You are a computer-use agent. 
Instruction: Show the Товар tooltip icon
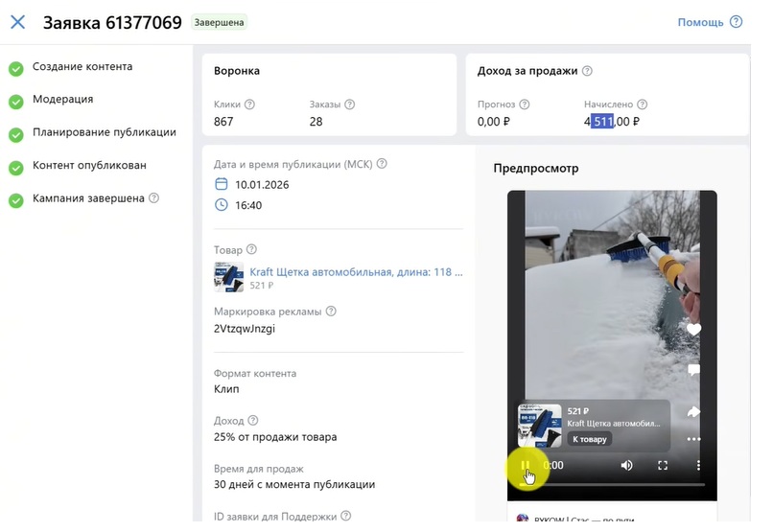[x=251, y=249]
